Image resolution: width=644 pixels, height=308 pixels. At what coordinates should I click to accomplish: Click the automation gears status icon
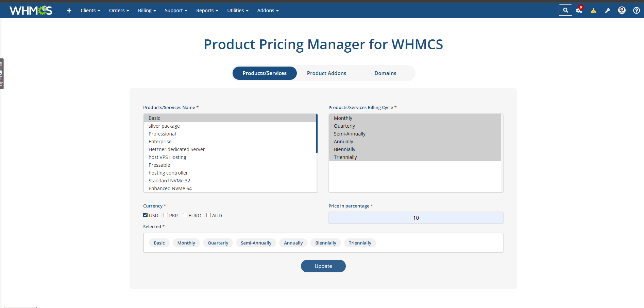pyautogui.click(x=579, y=10)
